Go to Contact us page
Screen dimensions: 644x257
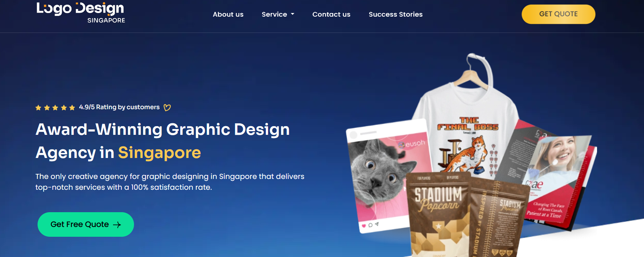click(x=331, y=14)
